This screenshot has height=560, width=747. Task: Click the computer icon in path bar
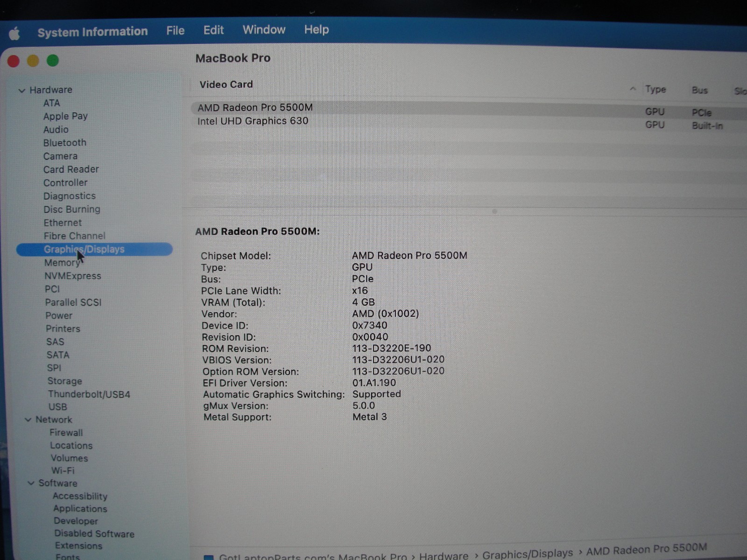(x=209, y=558)
